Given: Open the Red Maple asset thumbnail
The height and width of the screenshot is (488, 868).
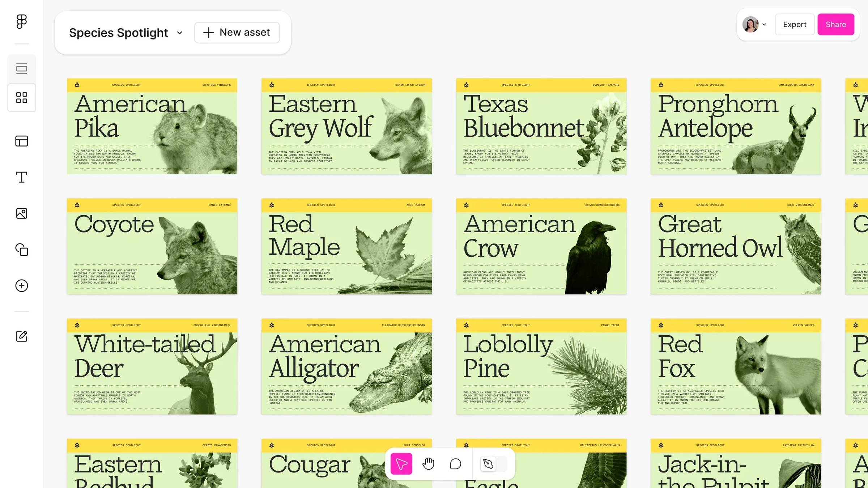Looking at the screenshot, I should (x=346, y=246).
